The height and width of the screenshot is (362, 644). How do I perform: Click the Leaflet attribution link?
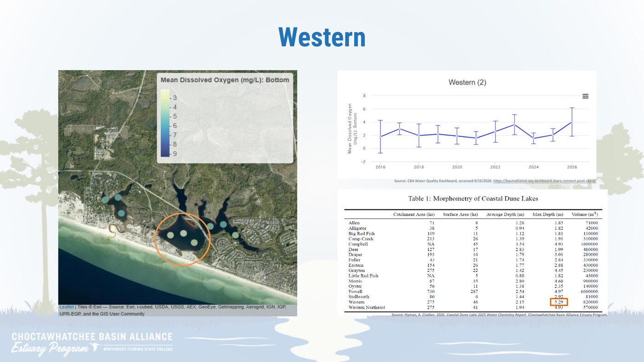pos(67,307)
